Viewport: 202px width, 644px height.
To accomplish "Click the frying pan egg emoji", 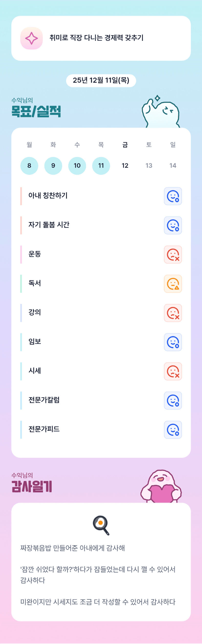I will [x=101, y=525].
